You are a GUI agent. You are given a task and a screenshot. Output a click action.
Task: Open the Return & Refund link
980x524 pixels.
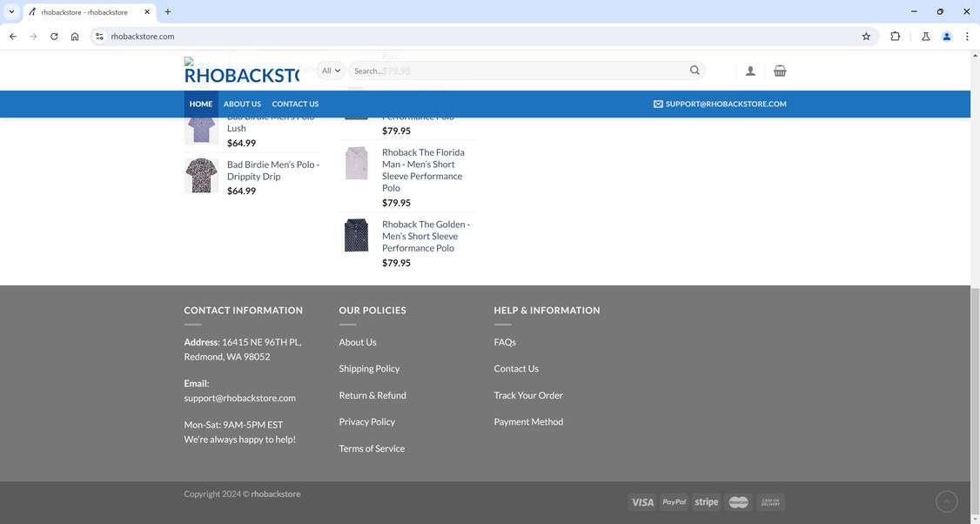point(373,395)
